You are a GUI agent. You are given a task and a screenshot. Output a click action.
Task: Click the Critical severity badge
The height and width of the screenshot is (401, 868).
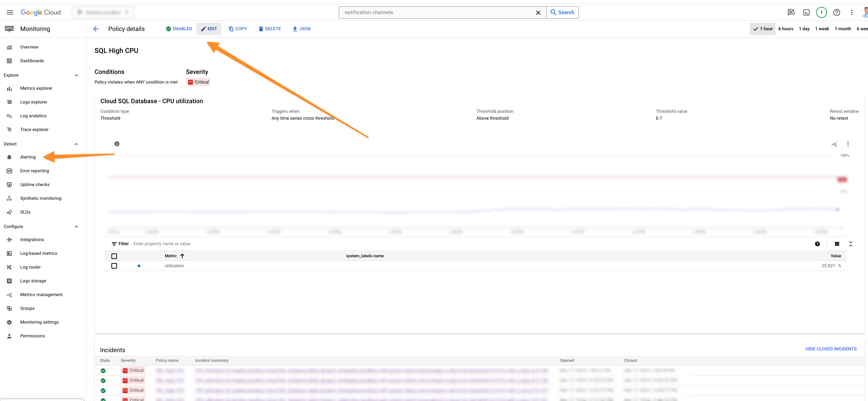[x=198, y=82]
